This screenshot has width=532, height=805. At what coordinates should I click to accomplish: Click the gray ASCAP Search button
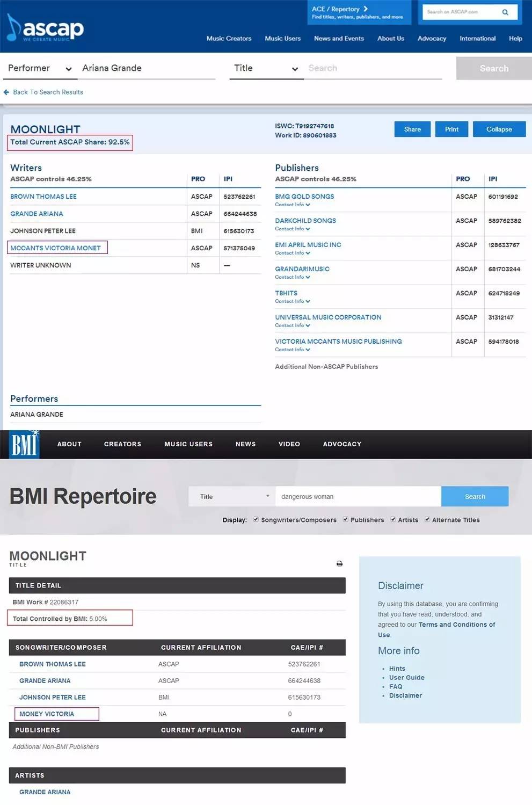click(x=494, y=68)
